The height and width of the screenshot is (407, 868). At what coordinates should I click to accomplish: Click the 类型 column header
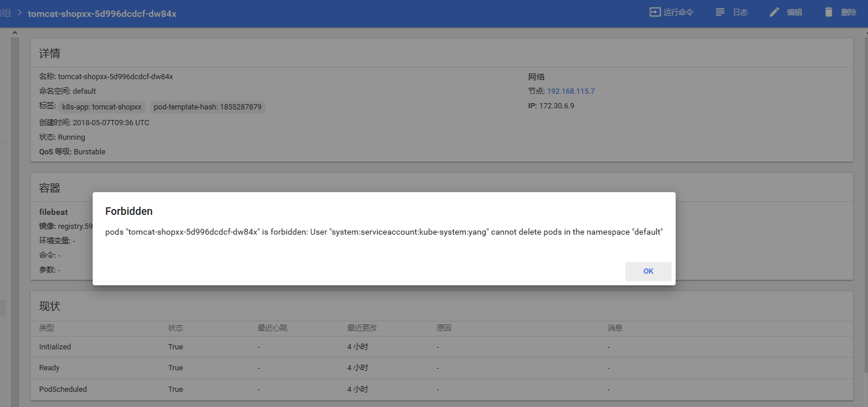point(47,328)
